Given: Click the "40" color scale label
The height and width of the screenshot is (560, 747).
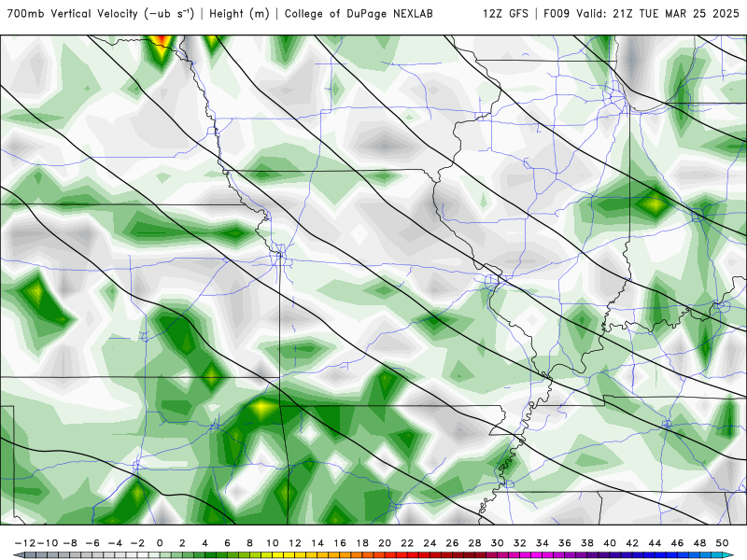Looking at the screenshot, I should tap(610, 543).
